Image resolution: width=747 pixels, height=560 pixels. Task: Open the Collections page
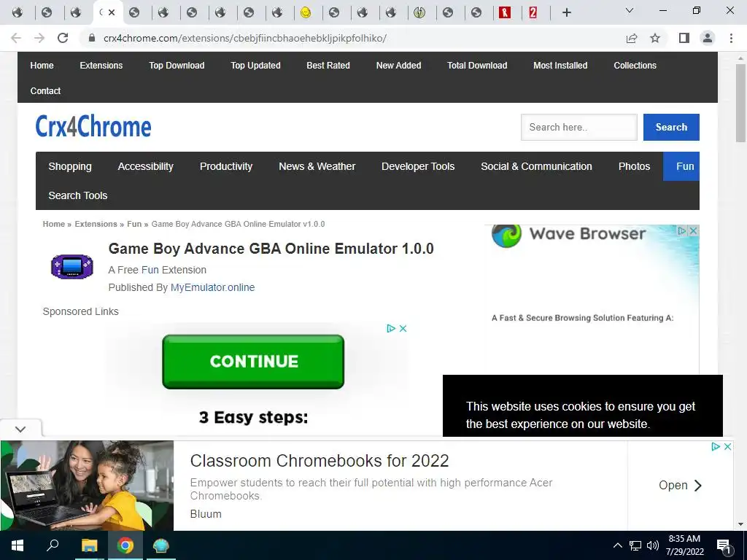pyautogui.click(x=635, y=65)
